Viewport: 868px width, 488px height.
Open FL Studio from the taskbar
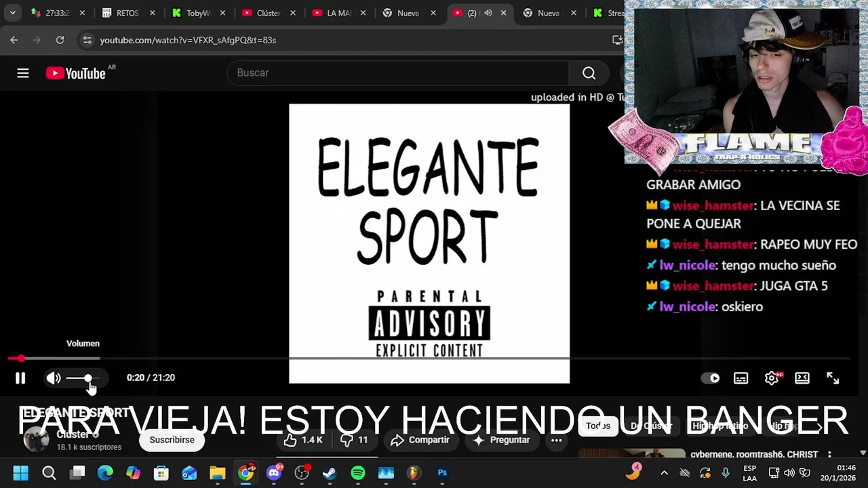[x=414, y=472]
